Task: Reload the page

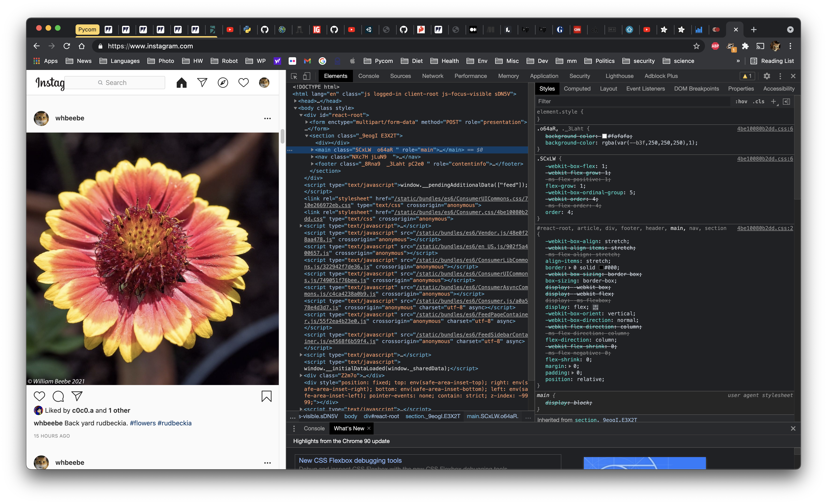Action: (67, 46)
